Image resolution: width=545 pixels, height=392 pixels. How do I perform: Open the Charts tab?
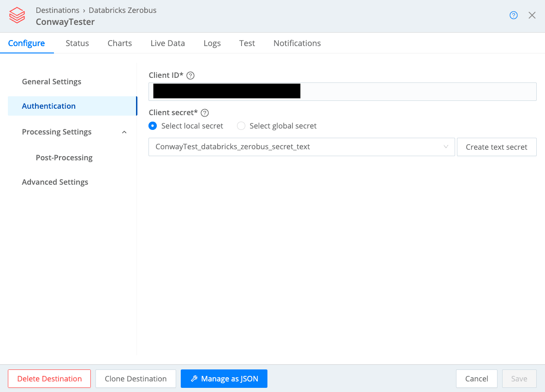tap(119, 43)
